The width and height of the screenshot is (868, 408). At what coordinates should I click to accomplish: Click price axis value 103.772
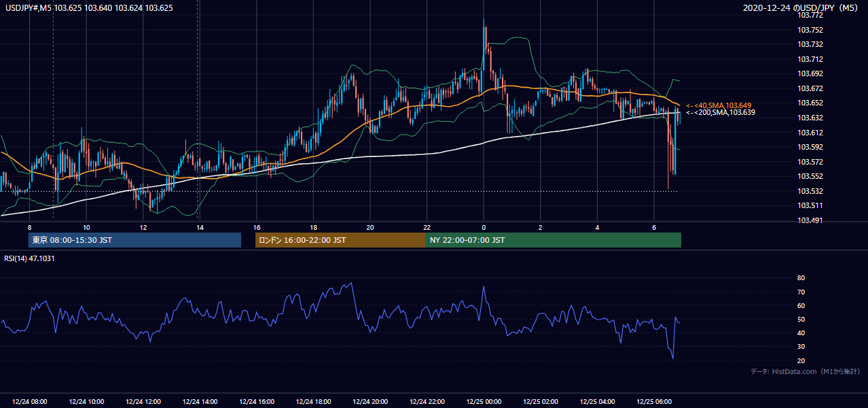(x=810, y=15)
